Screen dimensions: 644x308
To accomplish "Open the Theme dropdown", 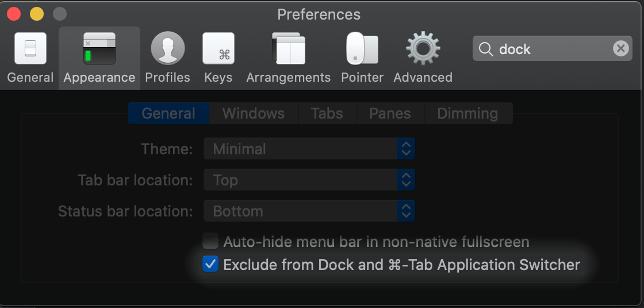I will (x=309, y=149).
